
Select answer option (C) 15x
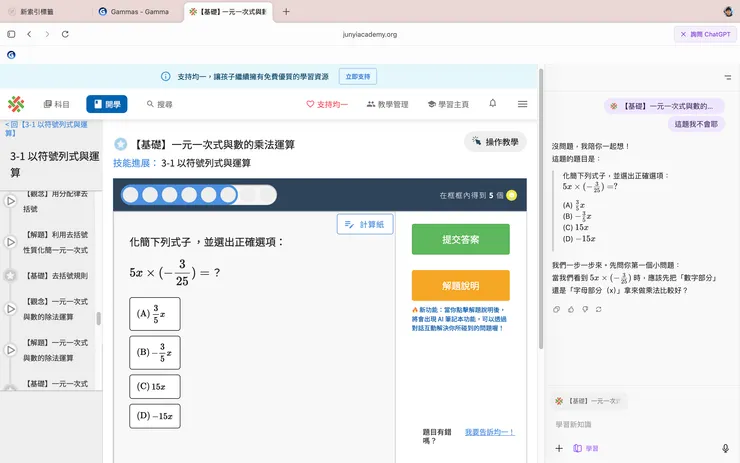(x=155, y=387)
